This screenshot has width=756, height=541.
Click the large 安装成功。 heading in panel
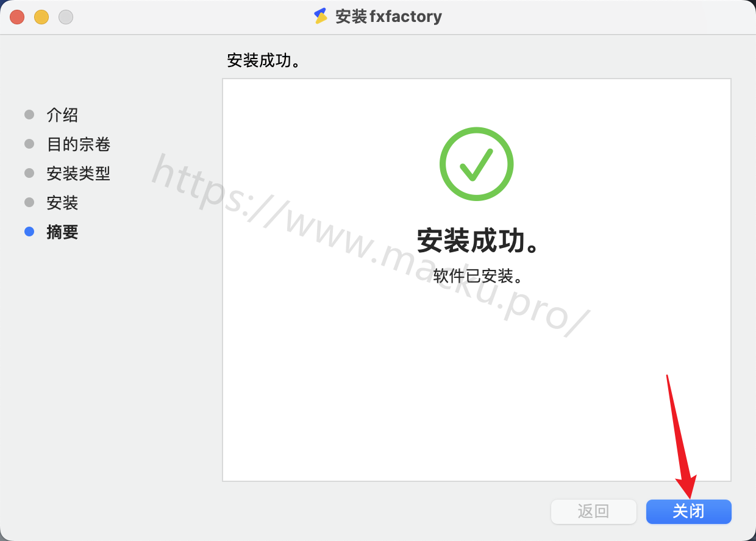[479, 241]
